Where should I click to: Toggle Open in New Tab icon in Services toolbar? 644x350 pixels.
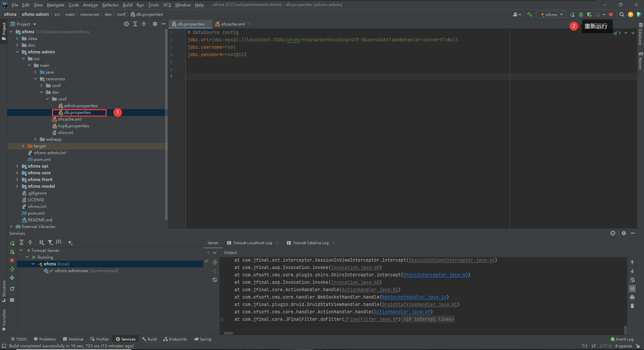pyautogui.click(x=59, y=242)
